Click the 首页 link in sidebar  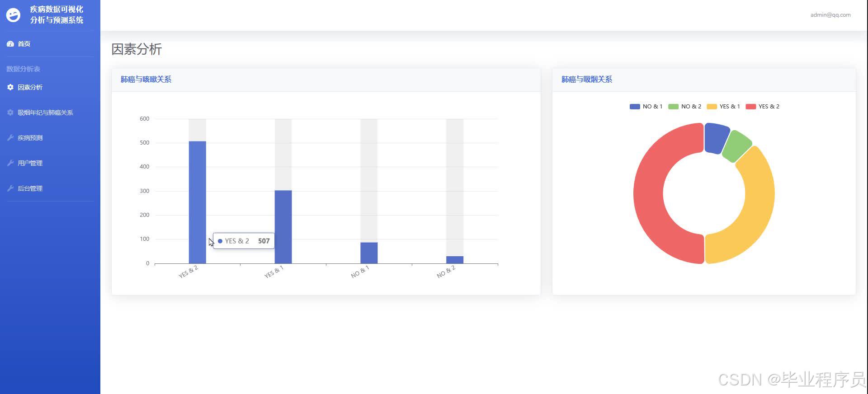[x=24, y=44]
